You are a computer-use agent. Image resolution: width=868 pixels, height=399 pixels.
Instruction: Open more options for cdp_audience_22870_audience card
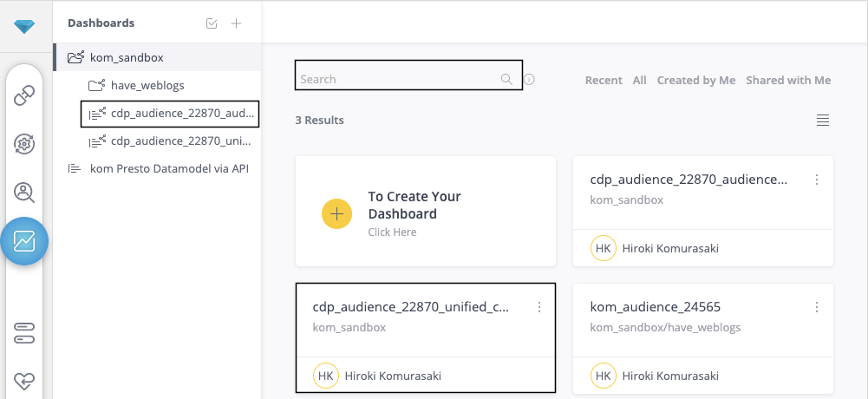click(x=816, y=180)
